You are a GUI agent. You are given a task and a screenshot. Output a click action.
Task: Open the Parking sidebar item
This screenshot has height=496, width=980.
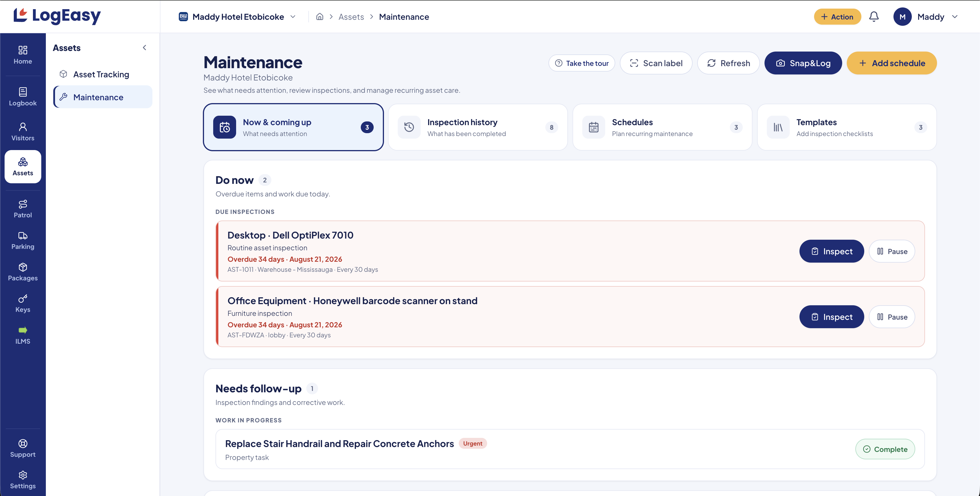[x=23, y=240]
